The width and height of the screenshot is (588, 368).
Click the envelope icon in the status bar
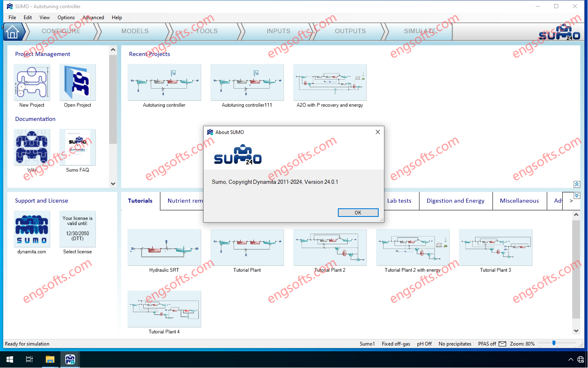502,343
